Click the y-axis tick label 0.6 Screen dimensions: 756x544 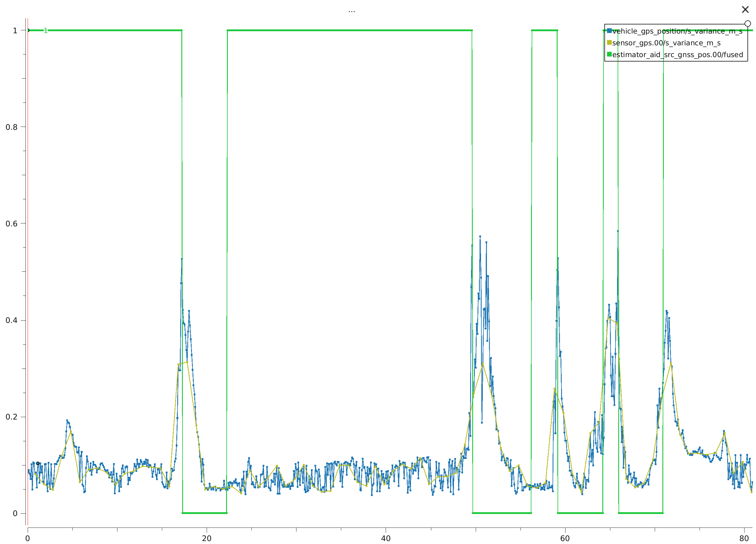11,224
